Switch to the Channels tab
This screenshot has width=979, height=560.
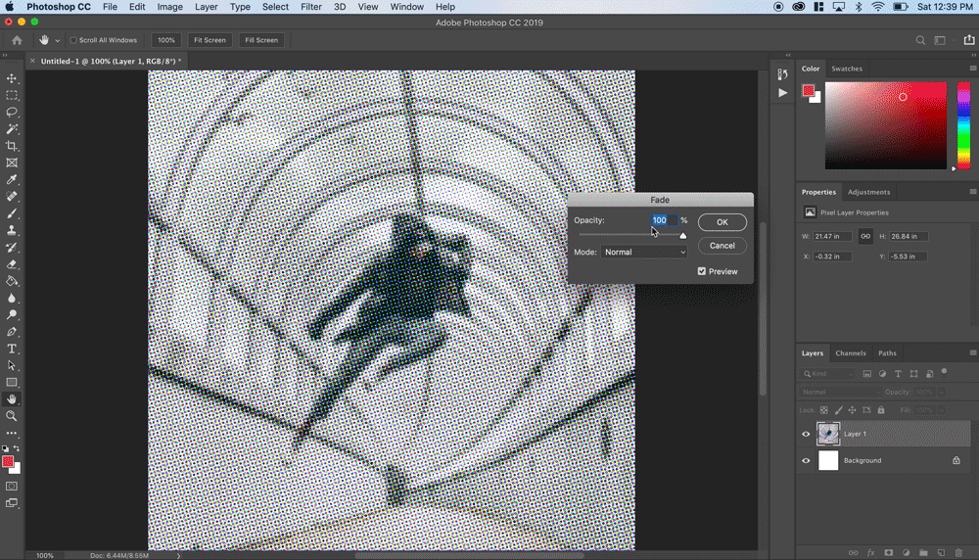(851, 353)
